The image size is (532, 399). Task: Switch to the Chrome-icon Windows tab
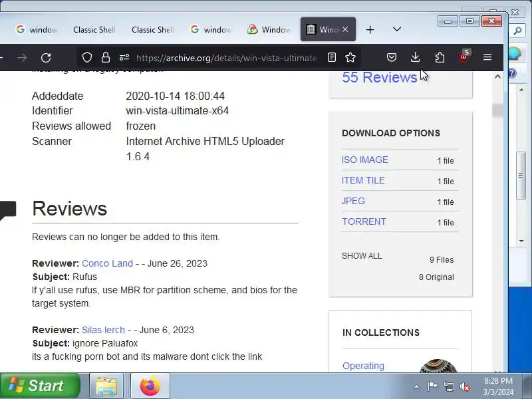click(269, 29)
